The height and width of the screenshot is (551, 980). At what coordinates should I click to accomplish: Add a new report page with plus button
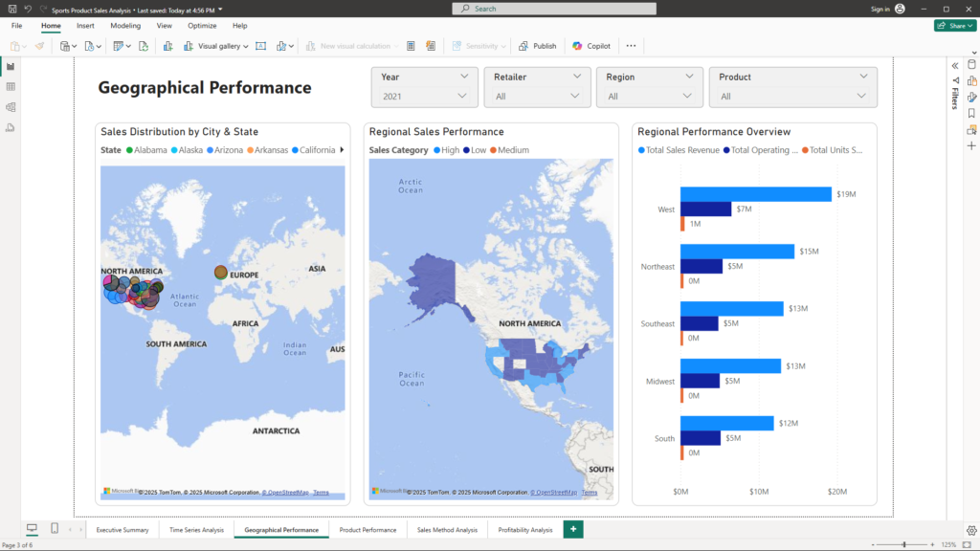tap(573, 529)
